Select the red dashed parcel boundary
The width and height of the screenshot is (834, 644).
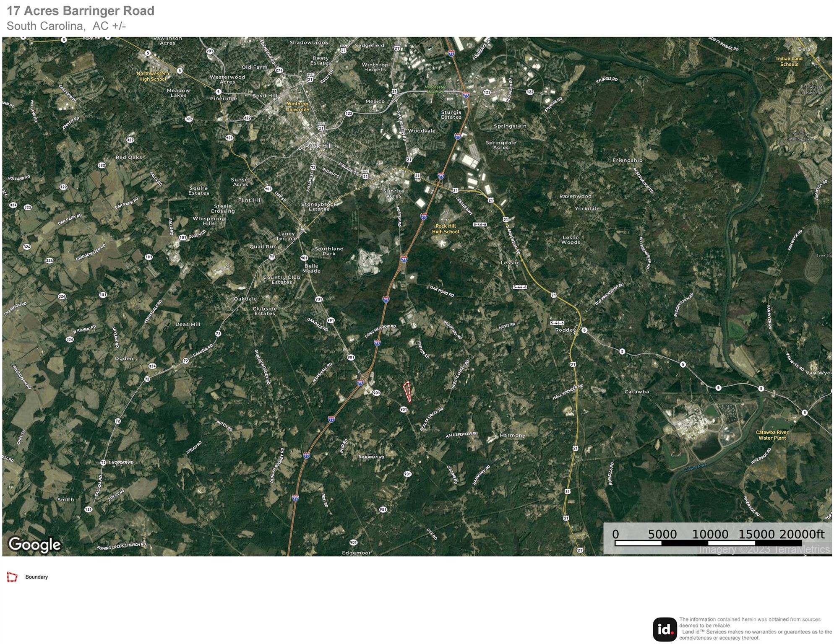click(407, 391)
